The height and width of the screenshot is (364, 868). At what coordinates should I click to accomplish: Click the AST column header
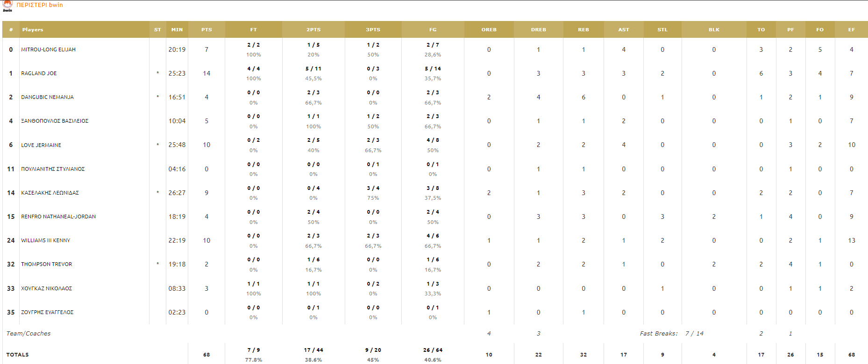(x=624, y=29)
